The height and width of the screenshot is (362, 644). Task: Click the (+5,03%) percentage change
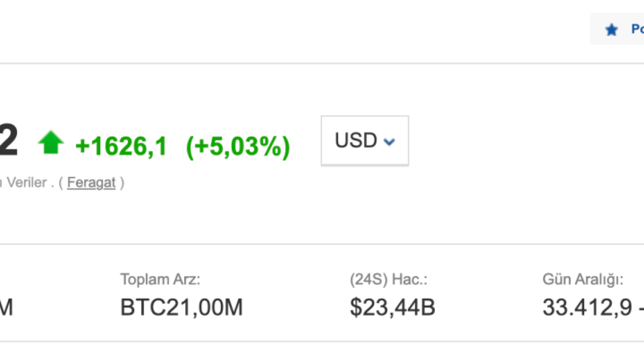238,146
